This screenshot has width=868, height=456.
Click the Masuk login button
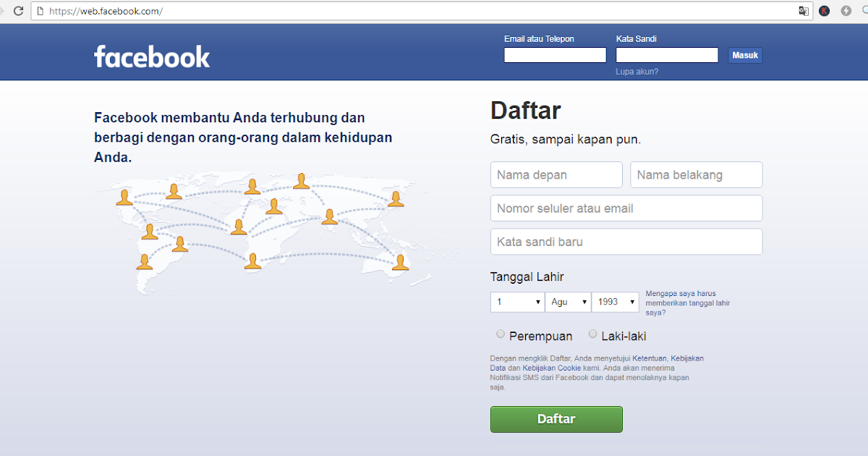pyautogui.click(x=745, y=55)
